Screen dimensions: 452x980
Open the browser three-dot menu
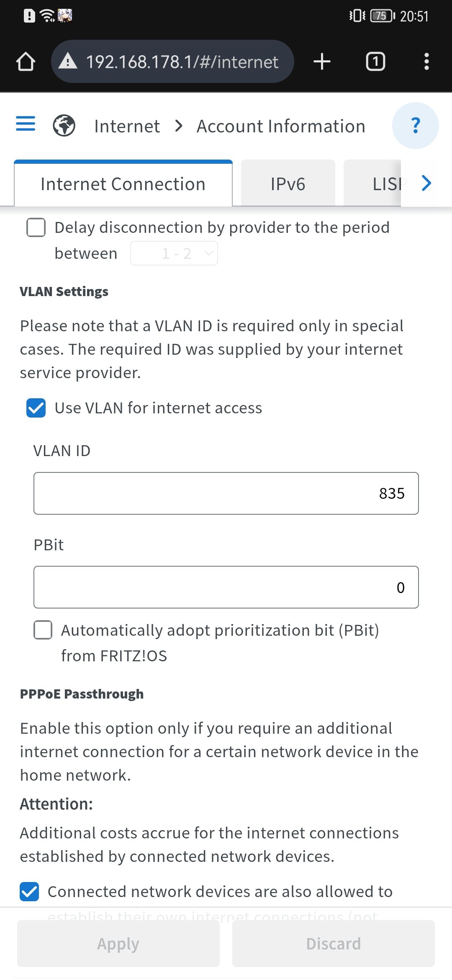(x=426, y=62)
